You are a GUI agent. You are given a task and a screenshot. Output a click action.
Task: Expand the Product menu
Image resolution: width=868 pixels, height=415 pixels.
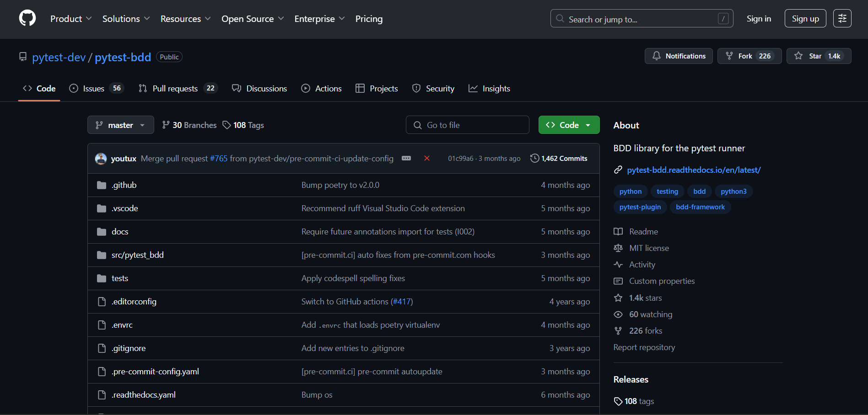coord(71,19)
